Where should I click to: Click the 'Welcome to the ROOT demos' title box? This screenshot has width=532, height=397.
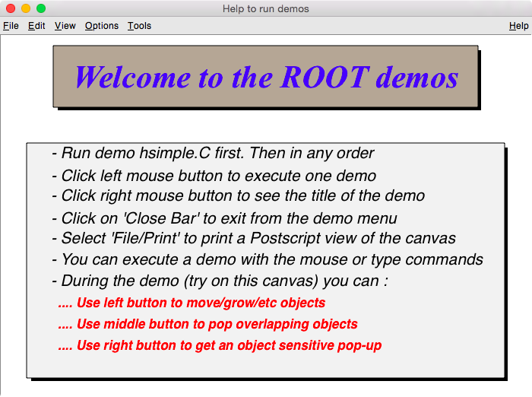pyautogui.click(x=266, y=76)
